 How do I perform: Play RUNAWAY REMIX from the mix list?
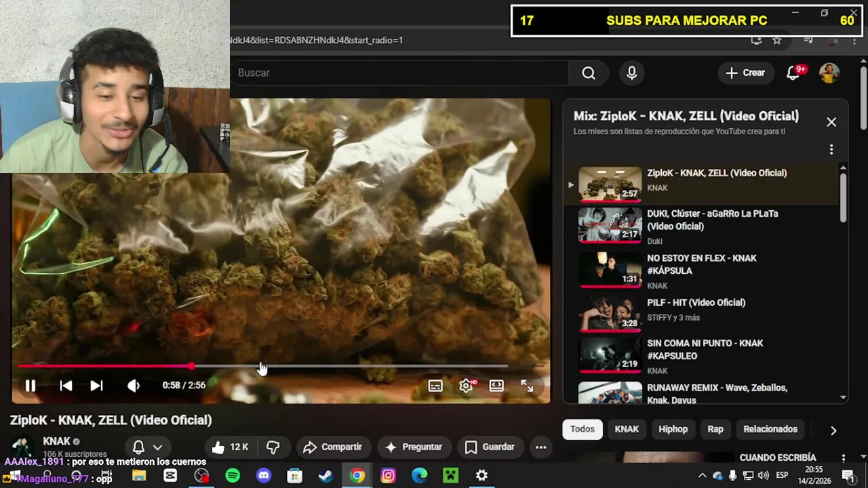tap(702, 392)
